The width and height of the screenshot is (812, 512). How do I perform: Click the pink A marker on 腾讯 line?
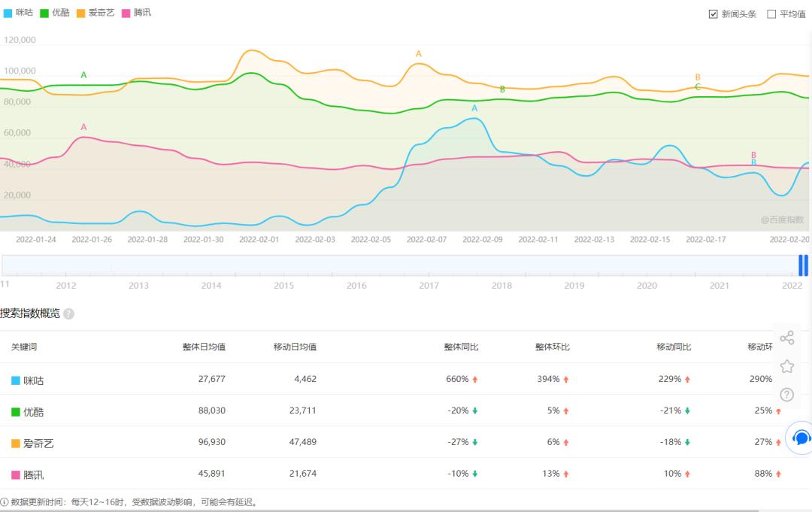click(x=83, y=128)
